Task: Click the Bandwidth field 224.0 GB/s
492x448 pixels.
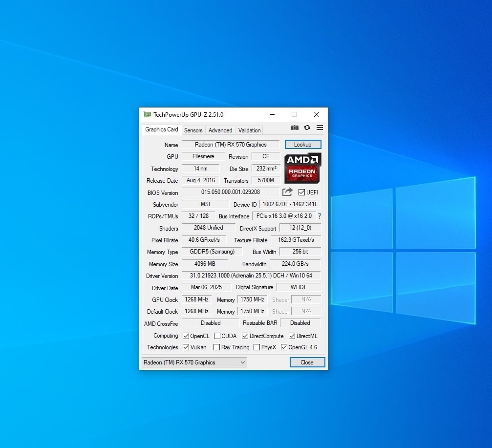Action: [295, 264]
